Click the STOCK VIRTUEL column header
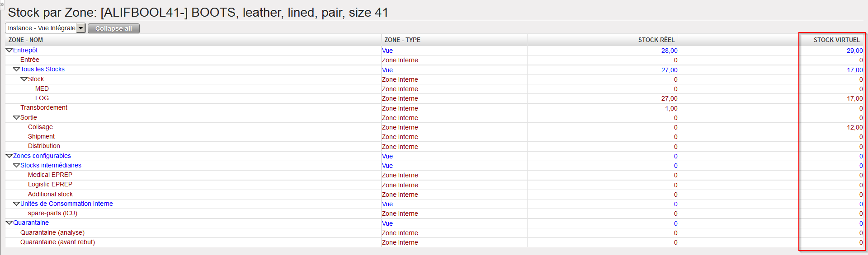868x255 pixels. [x=836, y=40]
